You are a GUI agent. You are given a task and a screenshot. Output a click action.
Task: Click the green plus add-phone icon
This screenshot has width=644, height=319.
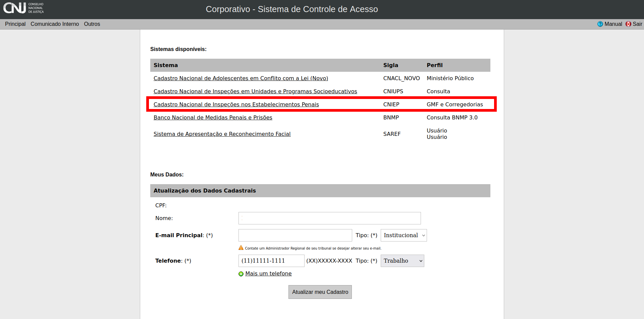click(x=241, y=274)
